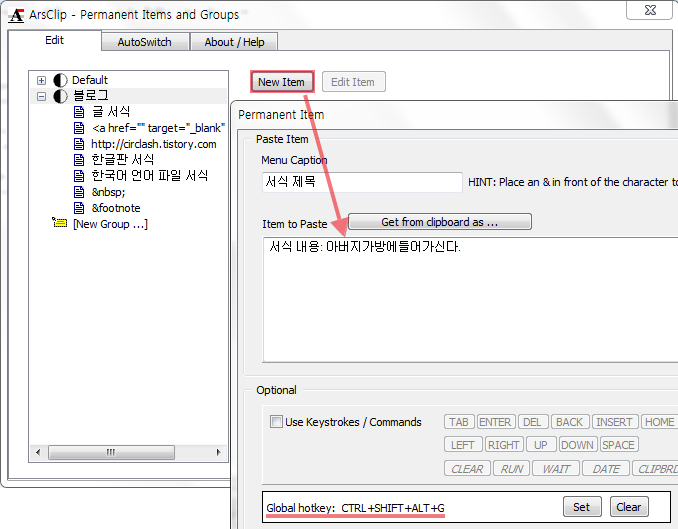
Task: Select the &nbsp; item
Action: click(109, 192)
